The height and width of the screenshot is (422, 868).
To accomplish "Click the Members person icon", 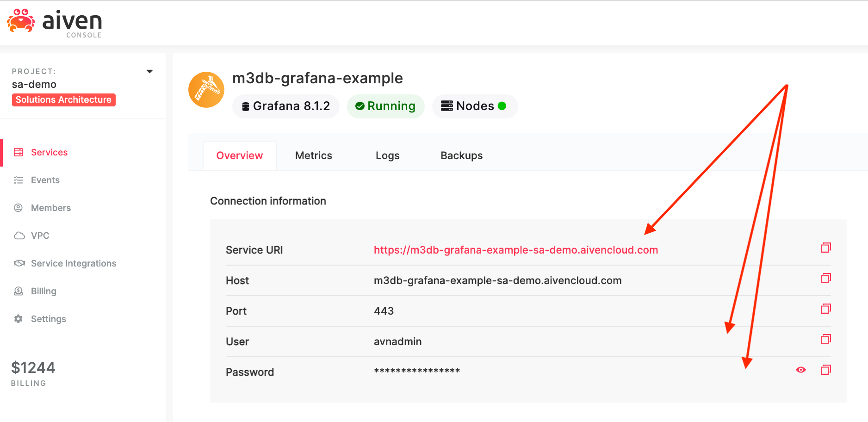I will click(x=19, y=208).
